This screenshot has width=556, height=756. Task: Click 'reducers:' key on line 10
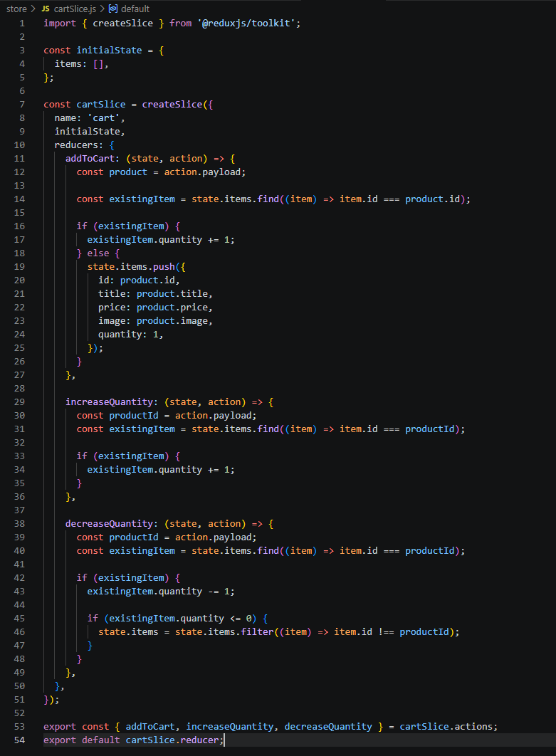(78, 145)
